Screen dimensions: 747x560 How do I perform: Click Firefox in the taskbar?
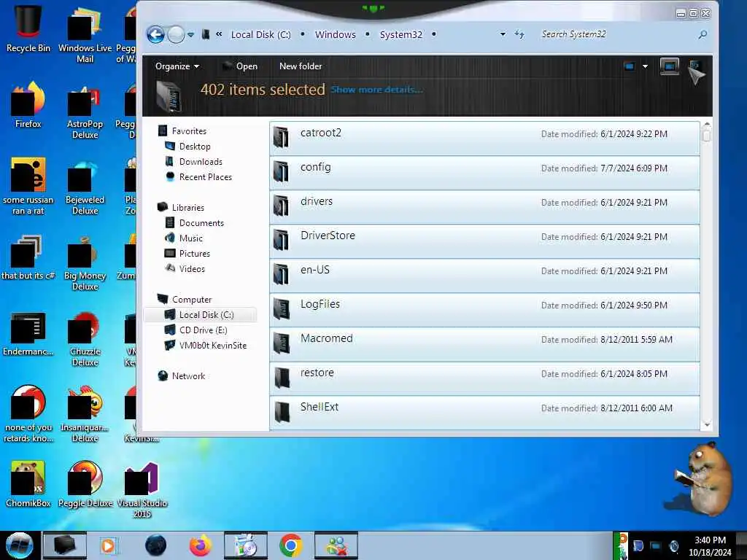[x=201, y=545]
